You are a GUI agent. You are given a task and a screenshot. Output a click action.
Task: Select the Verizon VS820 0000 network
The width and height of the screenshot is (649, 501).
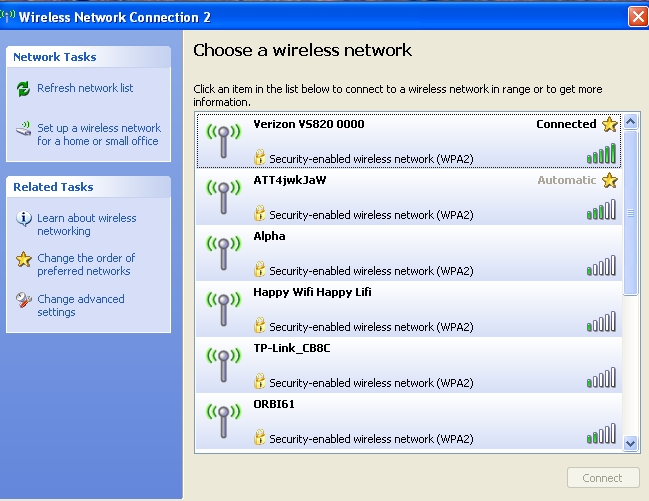click(x=409, y=141)
